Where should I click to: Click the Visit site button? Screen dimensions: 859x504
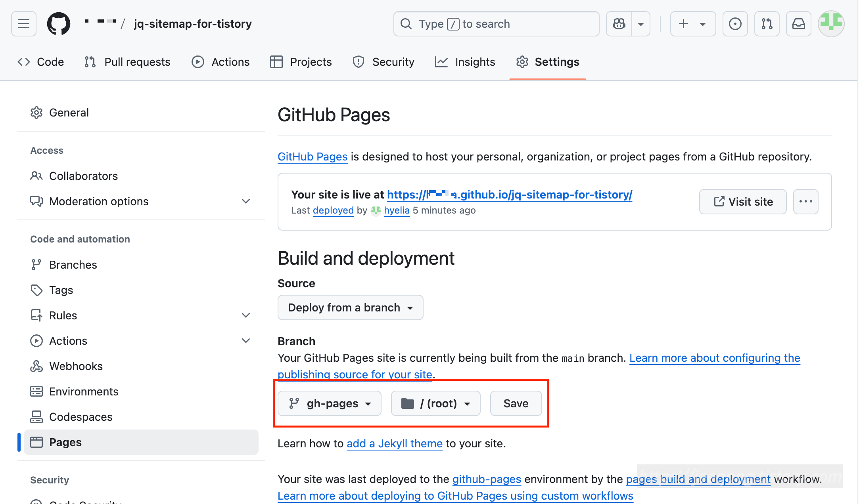pyautogui.click(x=742, y=202)
